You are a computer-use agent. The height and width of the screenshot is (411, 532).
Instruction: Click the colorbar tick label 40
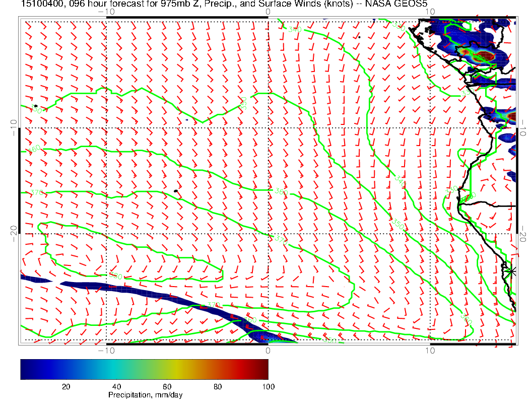click(116, 387)
